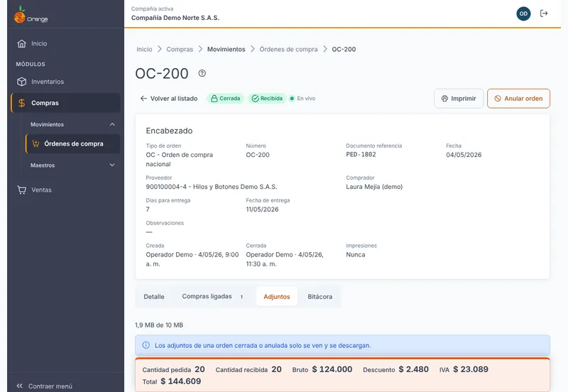The width and height of the screenshot is (568, 392).
Task: Click the printer icon on Imprimir
Action: coord(444,99)
